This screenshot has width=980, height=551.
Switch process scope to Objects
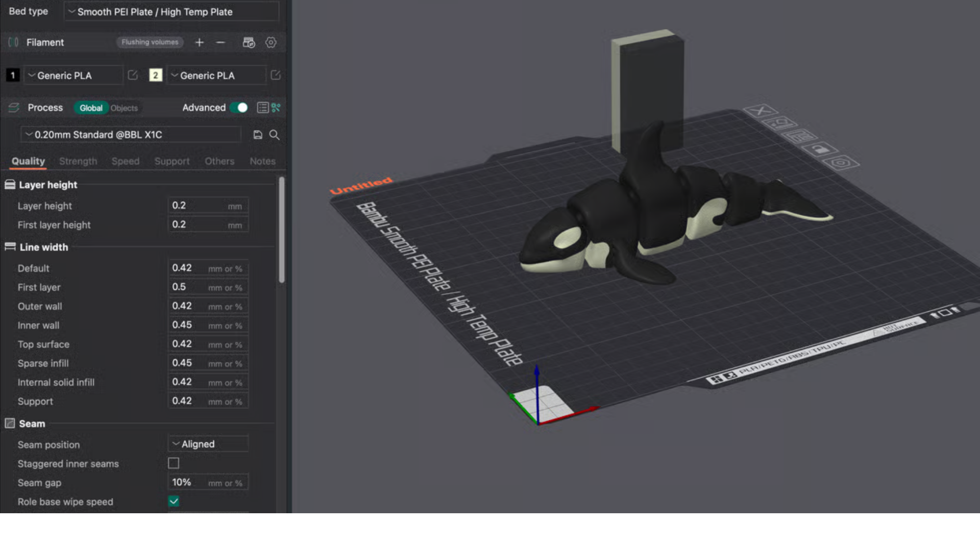[124, 108]
